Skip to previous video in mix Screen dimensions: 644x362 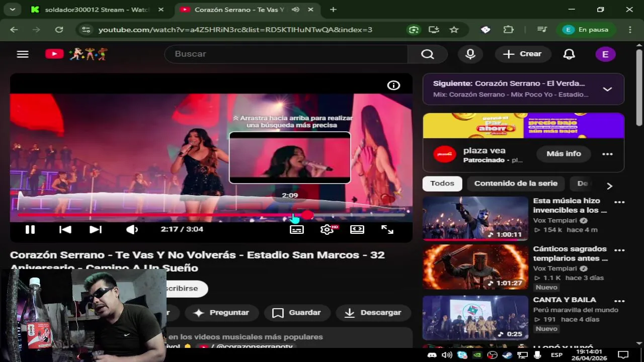click(x=65, y=229)
